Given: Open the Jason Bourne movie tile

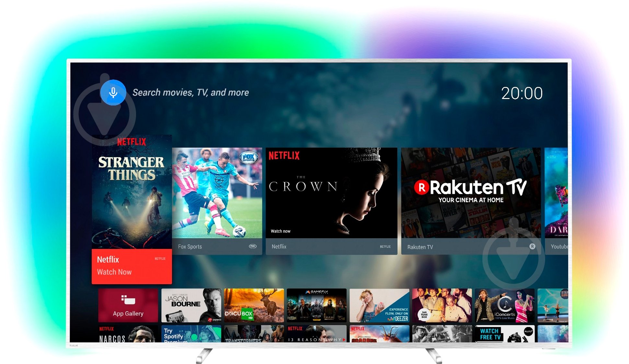Looking at the screenshot, I should (191, 305).
